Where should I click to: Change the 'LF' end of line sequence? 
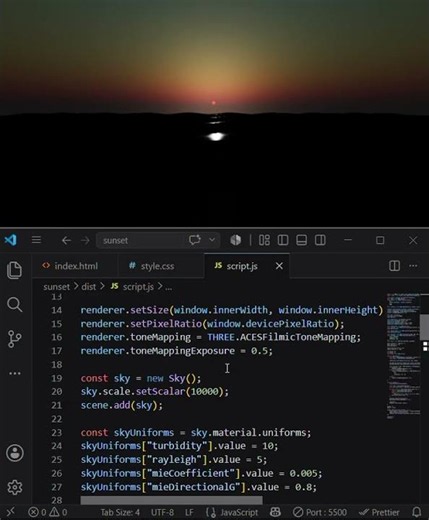pos(189,512)
